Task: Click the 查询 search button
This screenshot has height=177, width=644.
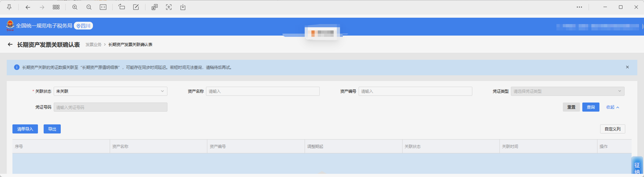Action: click(x=591, y=107)
